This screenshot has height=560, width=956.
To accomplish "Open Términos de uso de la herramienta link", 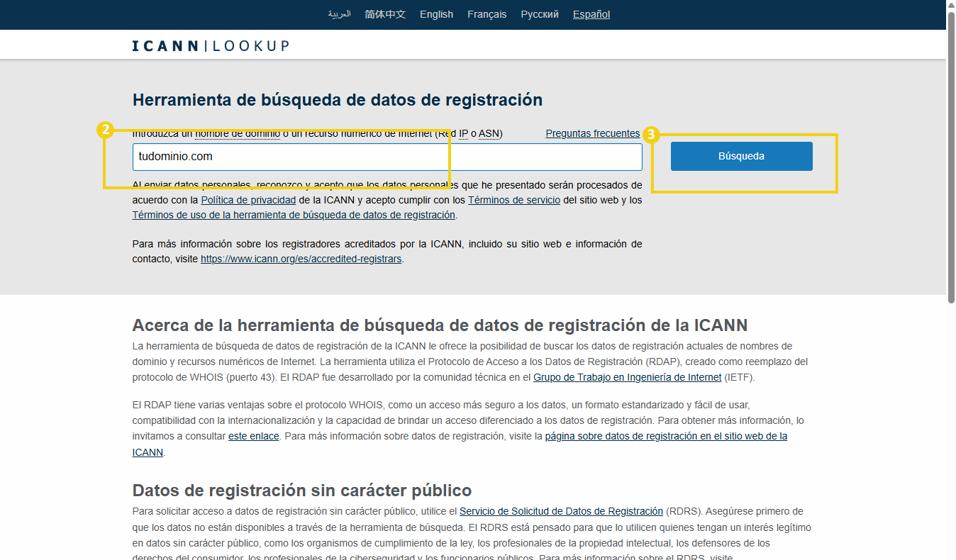I will coord(294,215).
